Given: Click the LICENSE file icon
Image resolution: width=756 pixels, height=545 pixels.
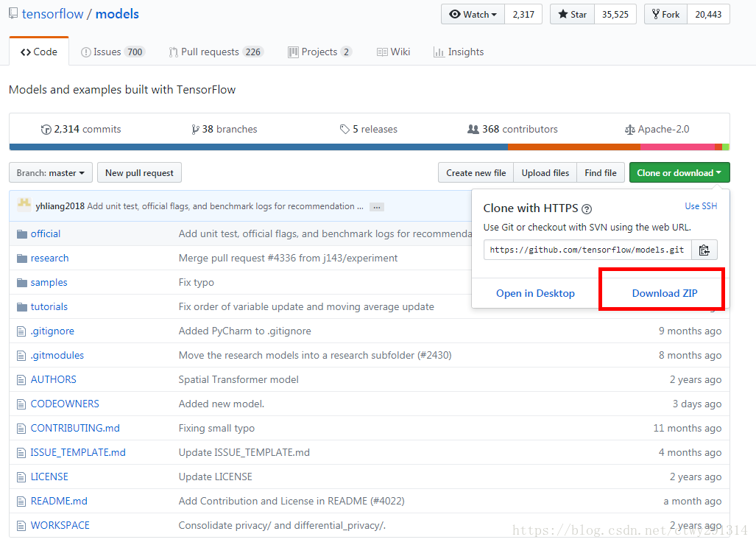Looking at the screenshot, I should tap(21, 477).
